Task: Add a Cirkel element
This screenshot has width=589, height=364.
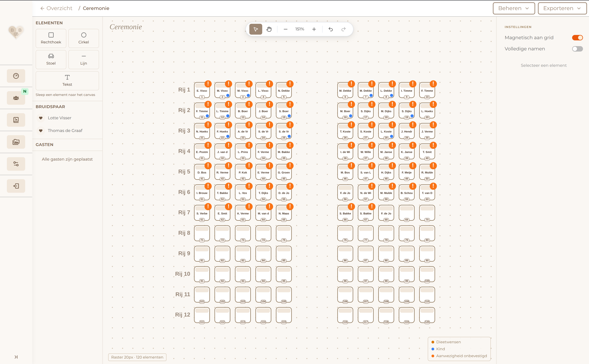Action: pyautogui.click(x=84, y=38)
